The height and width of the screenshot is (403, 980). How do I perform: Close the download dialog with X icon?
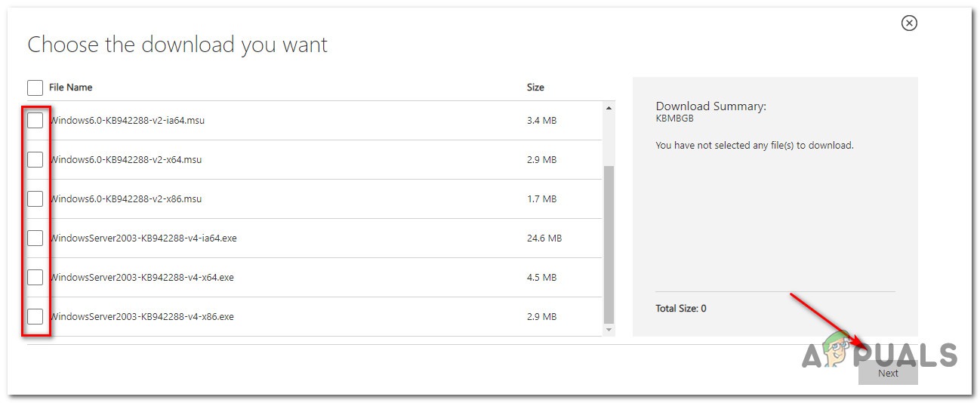coord(909,23)
